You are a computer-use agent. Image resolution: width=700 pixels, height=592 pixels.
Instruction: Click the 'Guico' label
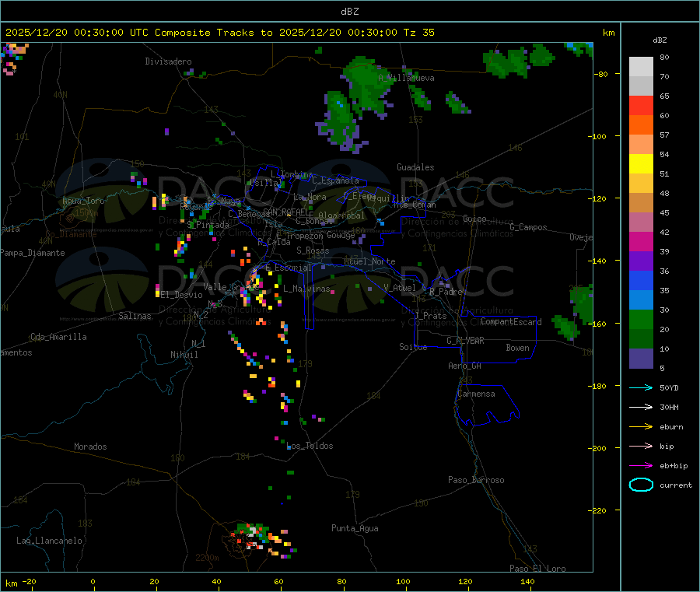click(x=474, y=219)
